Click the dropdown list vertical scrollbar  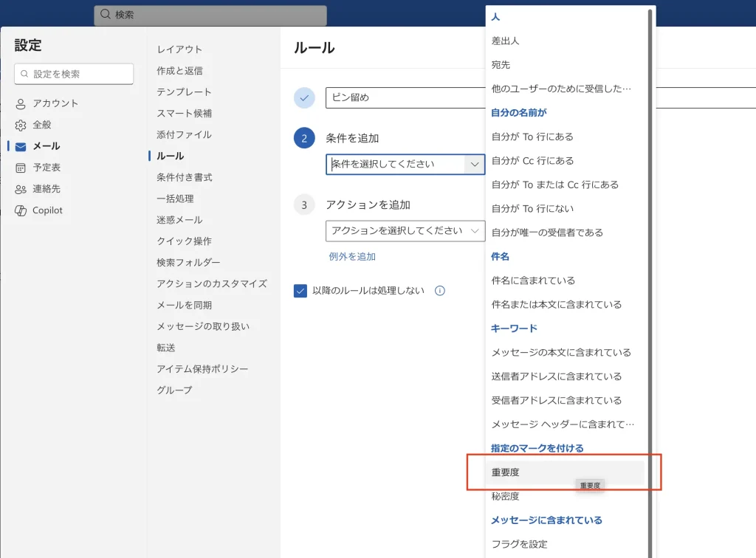tap(650, 221)
